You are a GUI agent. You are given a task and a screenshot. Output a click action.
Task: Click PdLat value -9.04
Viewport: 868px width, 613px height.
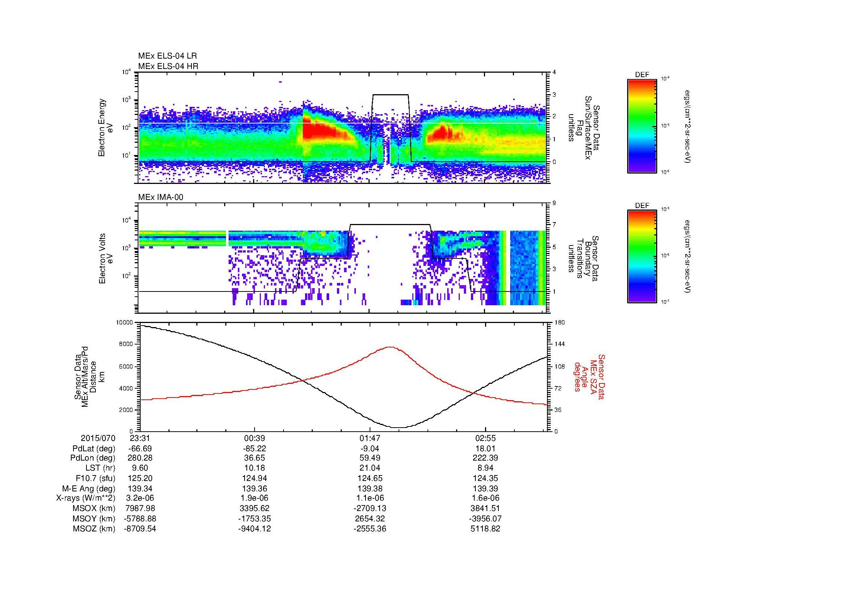[x=370, y=449]
